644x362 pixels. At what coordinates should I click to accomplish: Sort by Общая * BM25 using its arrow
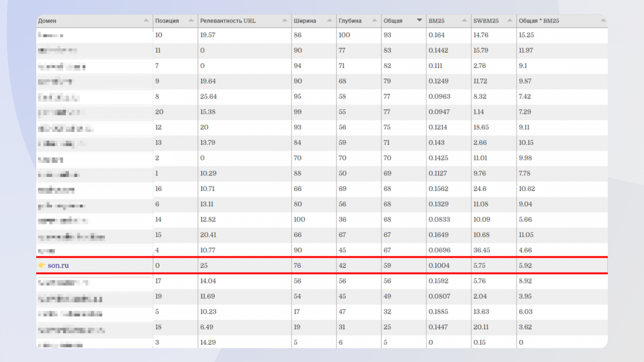click(603, 21)
